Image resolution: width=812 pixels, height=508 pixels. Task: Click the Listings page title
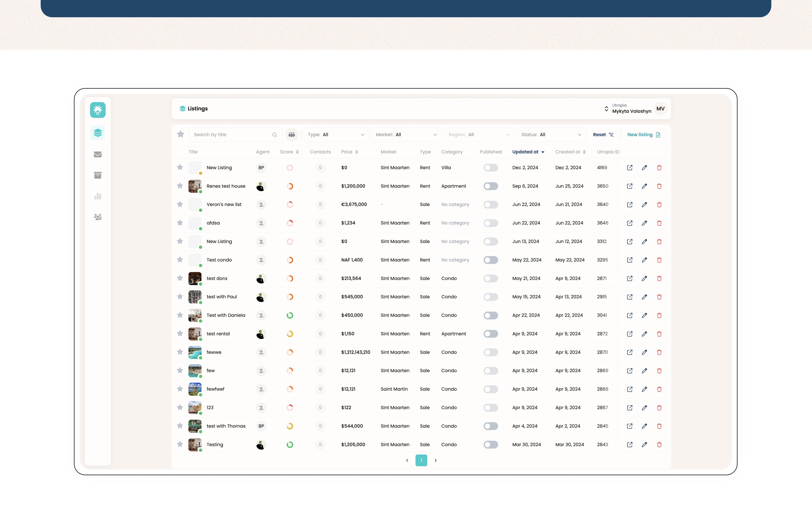(198, 109)
